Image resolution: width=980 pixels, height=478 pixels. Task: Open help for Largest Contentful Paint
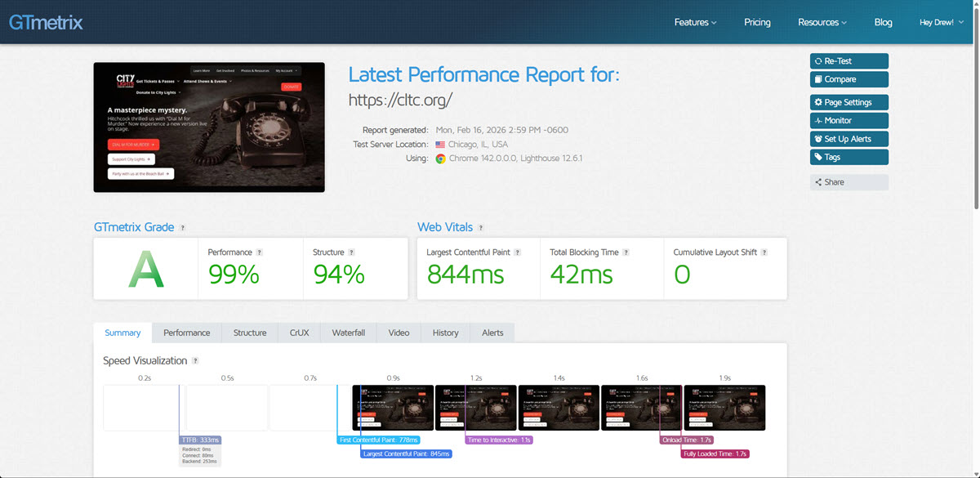(518, 253)
